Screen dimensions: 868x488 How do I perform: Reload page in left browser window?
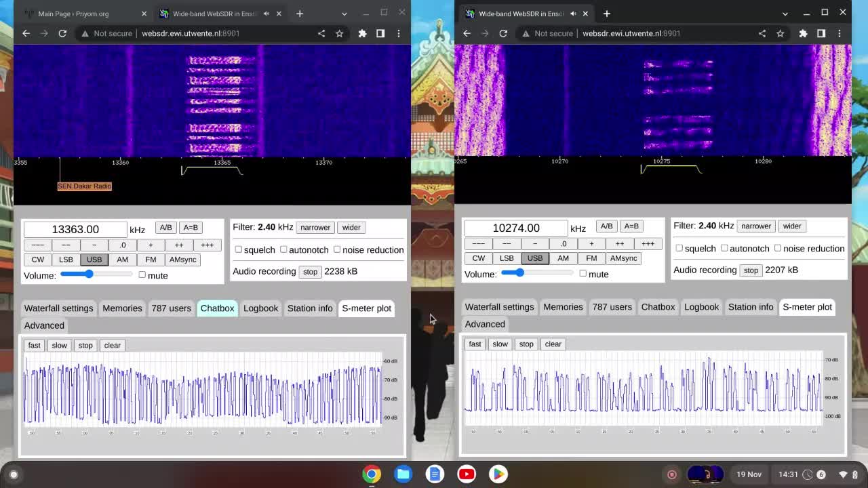tap(62, 33)
